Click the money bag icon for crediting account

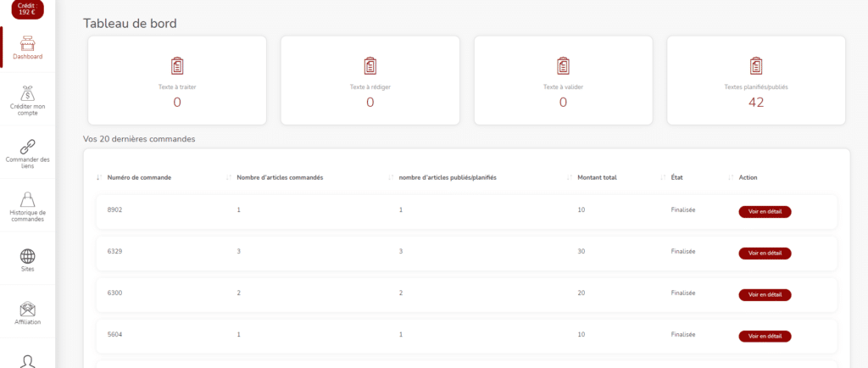[28, 93]
